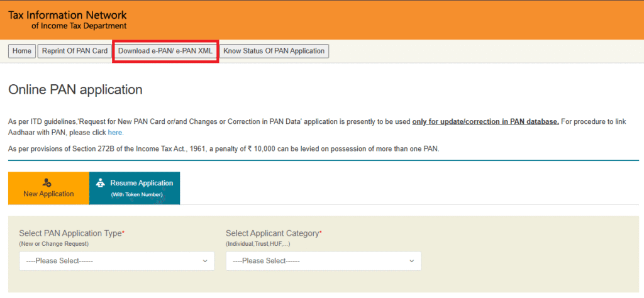Click the New Application person-plus icon
The height and width of the screenshot is (298, 644).
tap(47, 182)
